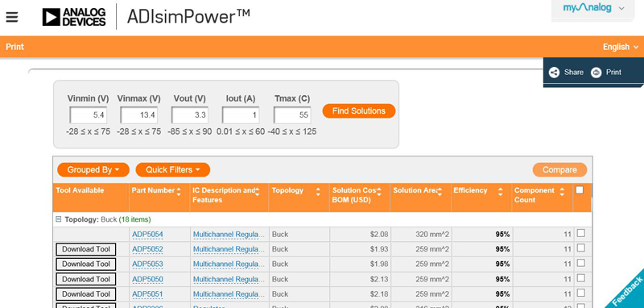644x308 pixels.
Task: Sort by Component Count column arrows
Action: point(562,191)
